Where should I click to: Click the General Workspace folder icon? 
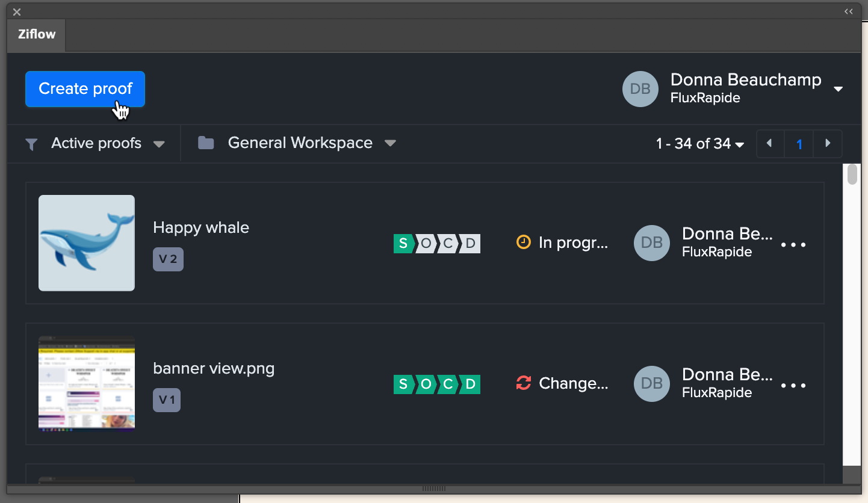point(206,143)
